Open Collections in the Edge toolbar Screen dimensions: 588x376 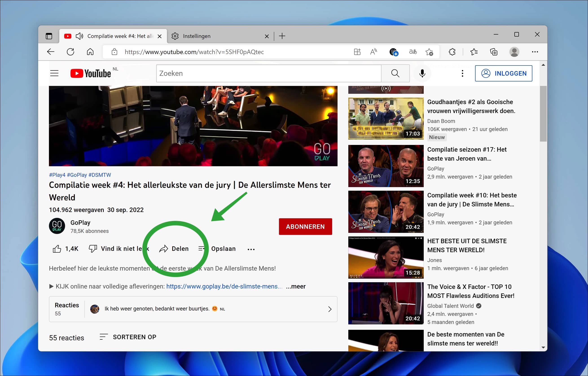[494, 52]
